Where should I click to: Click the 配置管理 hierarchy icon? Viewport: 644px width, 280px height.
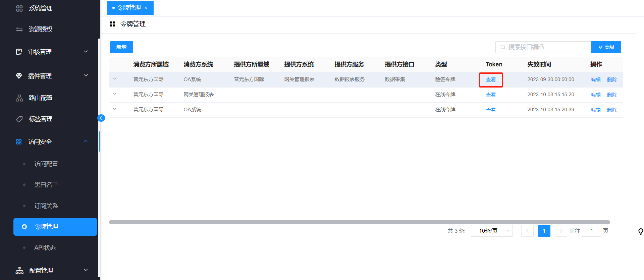coord(19,270)
